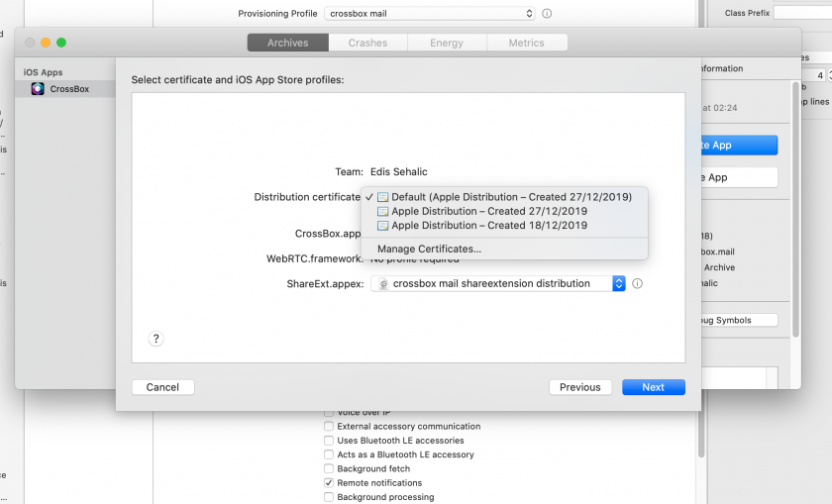The image size is (832, 504).
Task: Choose Manage Certificates… menu entry
Action: 504,249
